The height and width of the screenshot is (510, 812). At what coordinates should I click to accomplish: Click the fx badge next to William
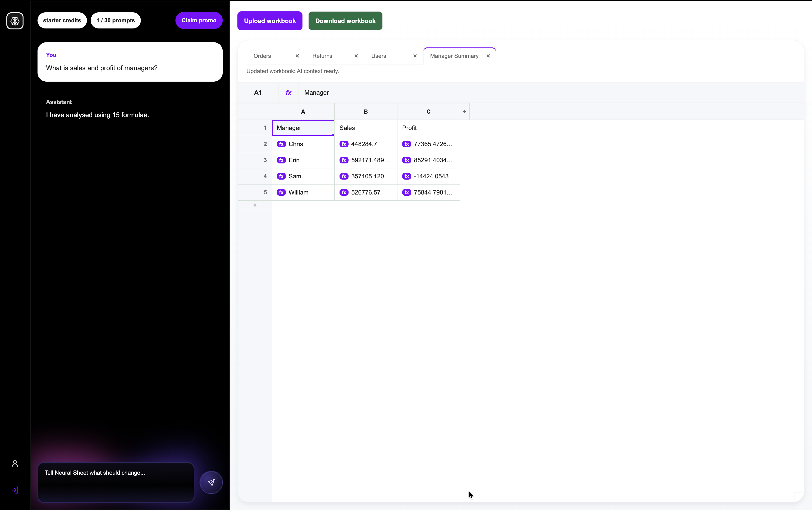point(281,192)
